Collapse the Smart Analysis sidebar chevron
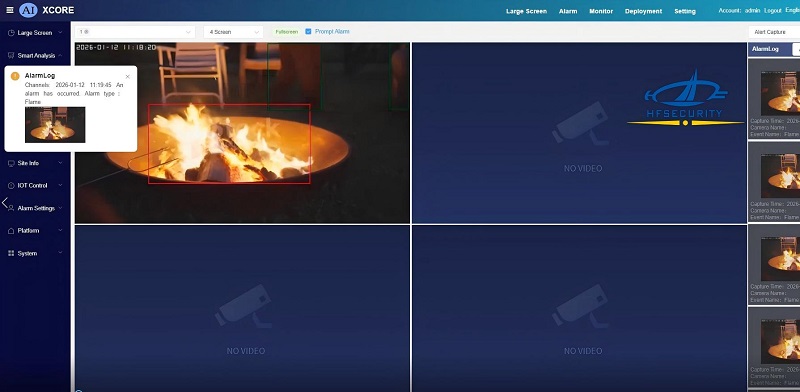This screenshot has width=800, height=392. coord(60,55)
